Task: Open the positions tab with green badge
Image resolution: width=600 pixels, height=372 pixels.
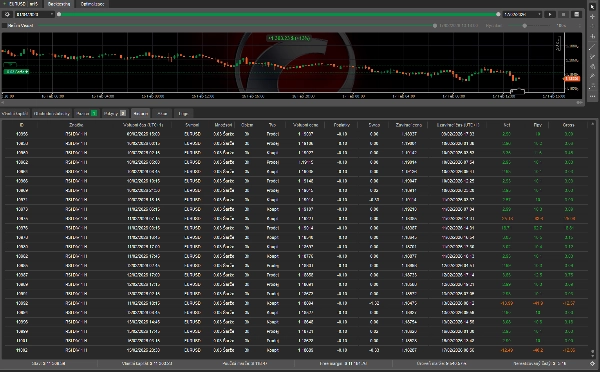Action: tap(86, 114)
